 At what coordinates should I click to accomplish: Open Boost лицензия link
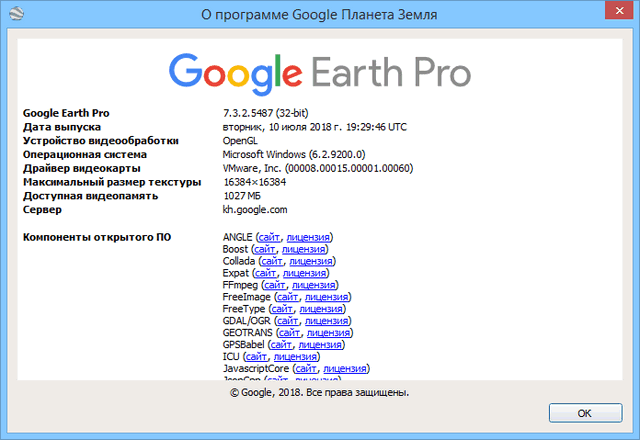[304, 249]
